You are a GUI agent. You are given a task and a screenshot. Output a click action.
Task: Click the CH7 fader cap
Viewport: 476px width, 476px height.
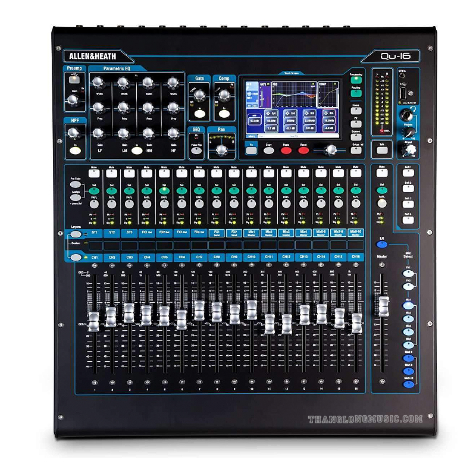[x=199, y=310]
